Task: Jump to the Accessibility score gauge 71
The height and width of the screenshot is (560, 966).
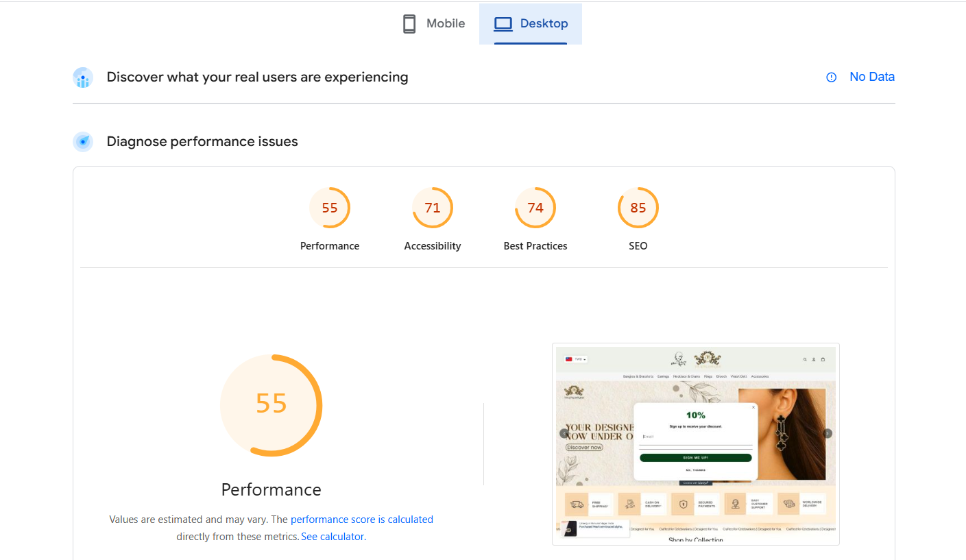Action: [433, 208]
